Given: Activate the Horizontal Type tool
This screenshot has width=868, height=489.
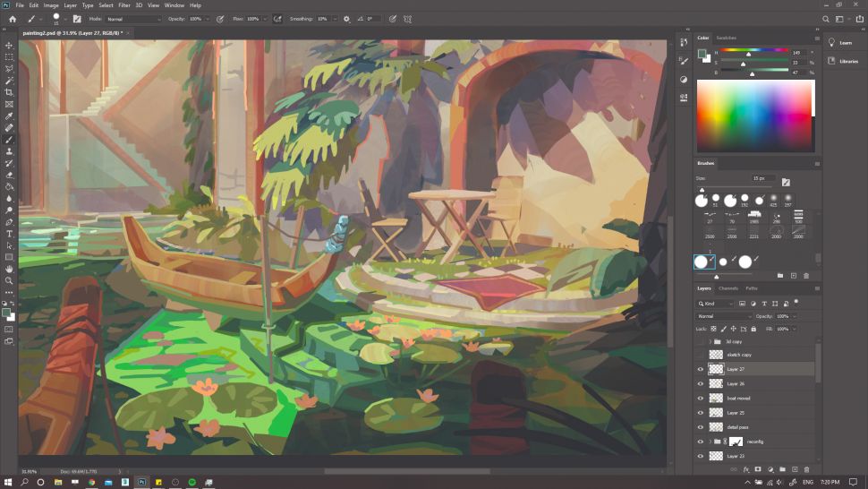Looking at the screenshot, I should pyautogui.click(x=9, y=234).
